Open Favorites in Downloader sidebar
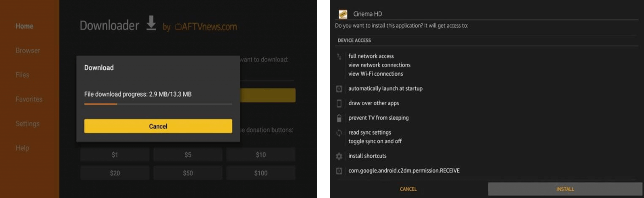The width and height of the screenshot is (644, 198). 29,99
